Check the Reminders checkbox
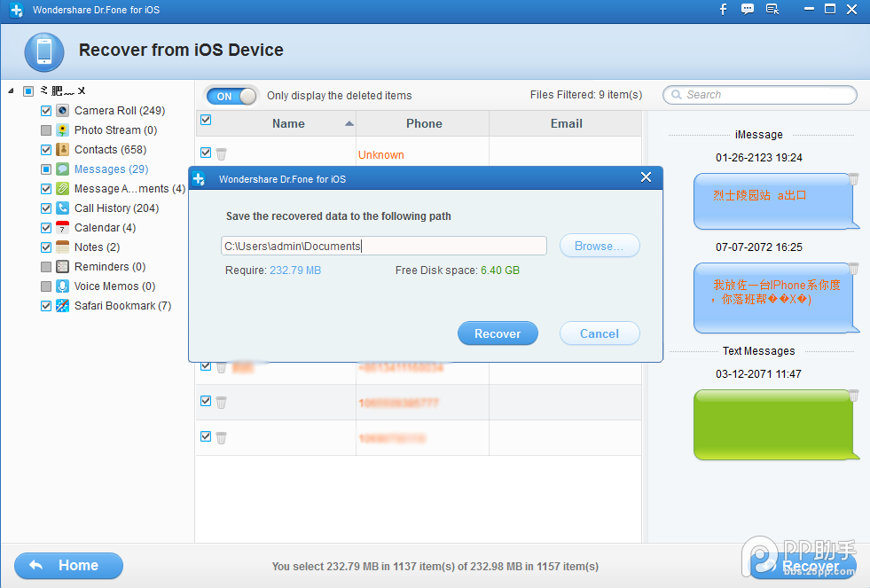870x588 pixels. (46, 266)
